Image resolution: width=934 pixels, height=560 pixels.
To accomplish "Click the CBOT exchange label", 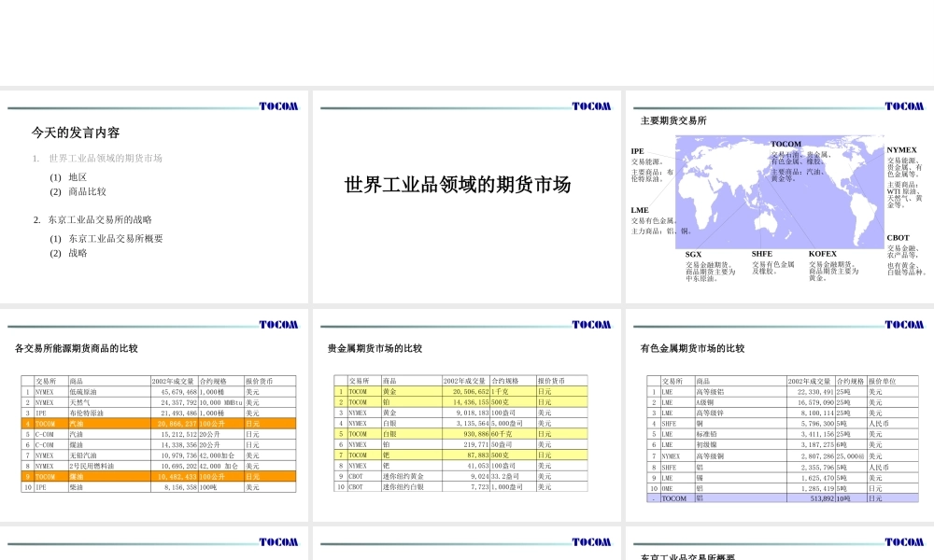I will pyautogui.click(x=898, y=238).
